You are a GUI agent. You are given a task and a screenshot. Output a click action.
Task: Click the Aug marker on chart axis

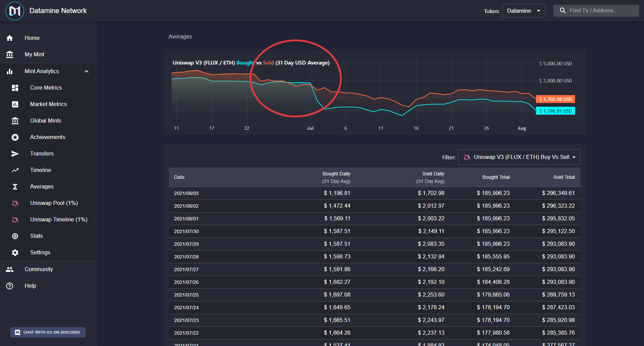pos(522,128)
